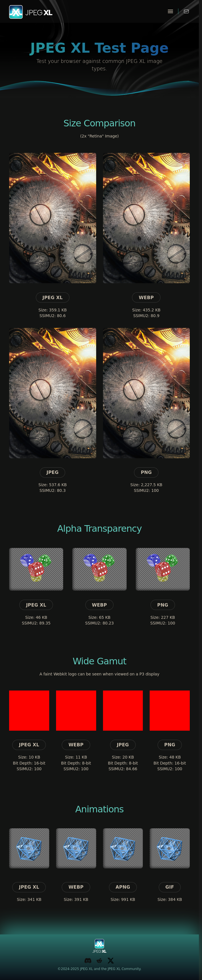Select the PNG dice transparency image

point(162,569)
